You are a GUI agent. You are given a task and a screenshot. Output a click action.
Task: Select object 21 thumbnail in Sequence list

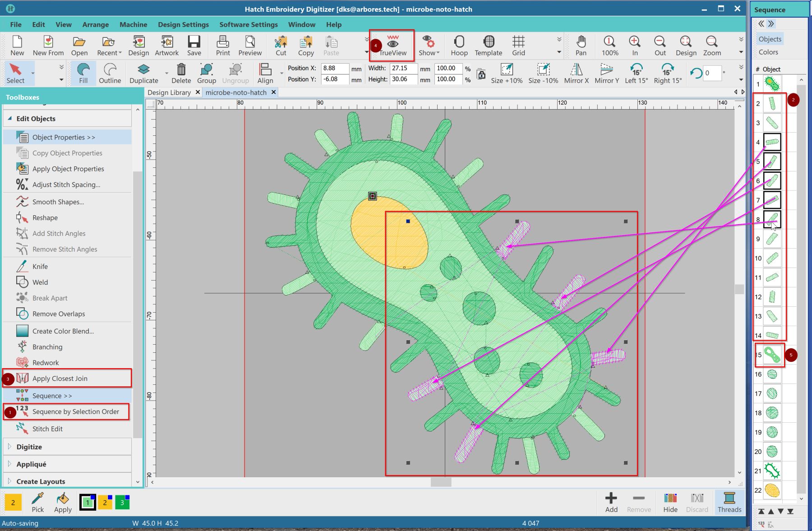(772, 471)
